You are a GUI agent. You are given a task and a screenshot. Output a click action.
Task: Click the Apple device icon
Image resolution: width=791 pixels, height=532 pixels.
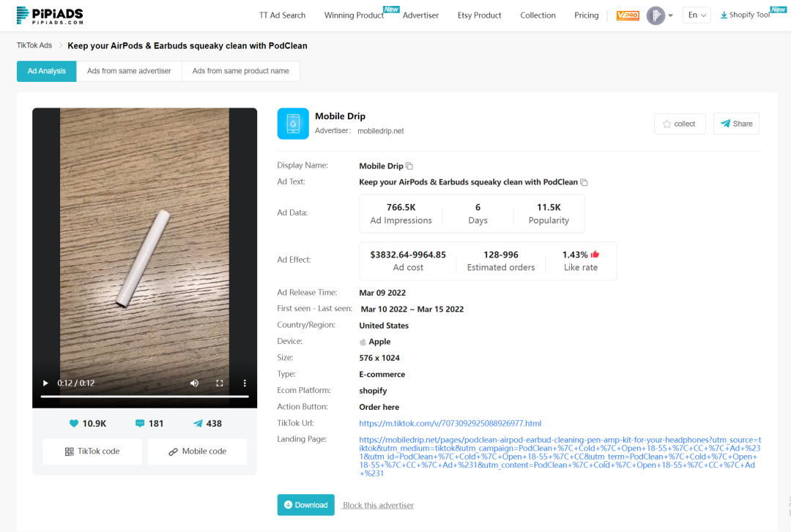[x=363, y=342]
